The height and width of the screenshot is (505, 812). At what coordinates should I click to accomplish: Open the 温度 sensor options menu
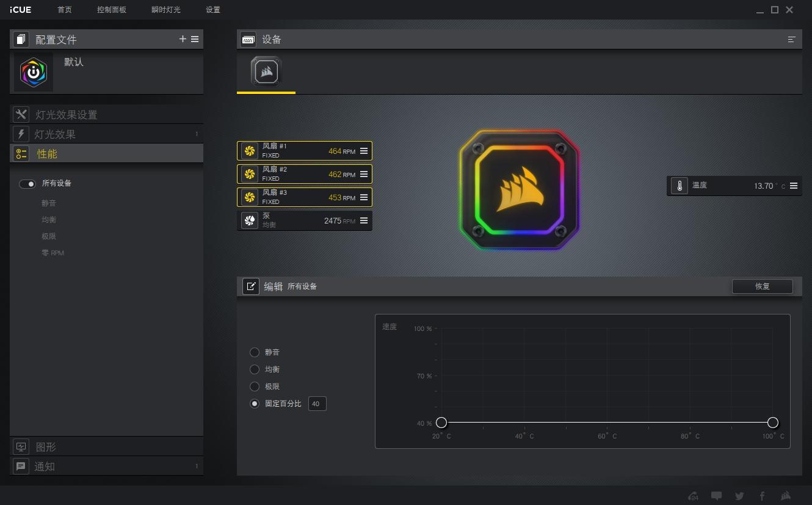point(794,186)
